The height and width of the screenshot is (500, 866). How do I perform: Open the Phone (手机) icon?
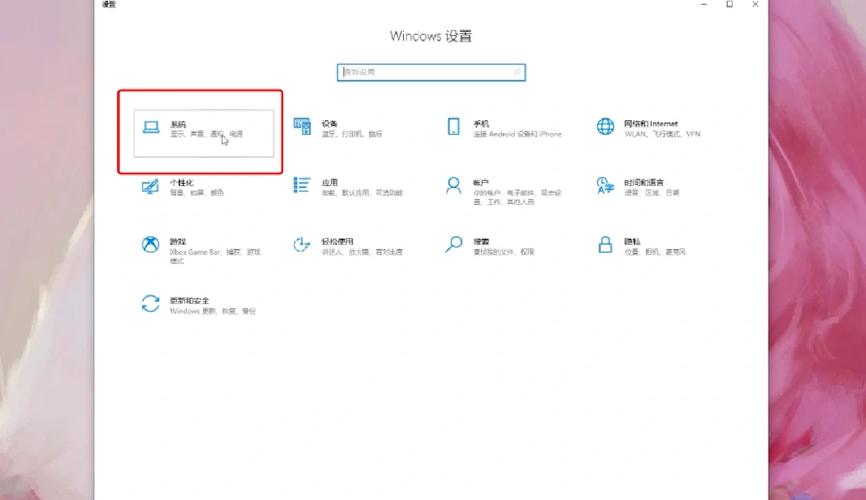(453, 127)
